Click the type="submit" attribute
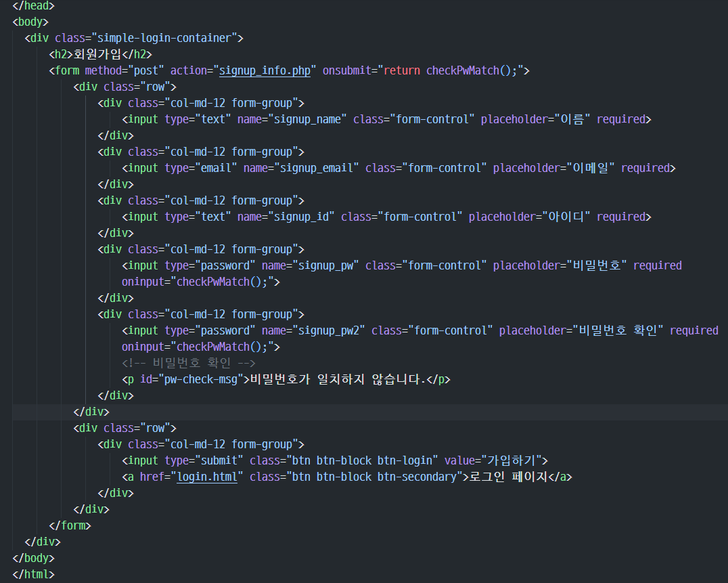The height and width of the screenshot is (583, 728). 204,461
